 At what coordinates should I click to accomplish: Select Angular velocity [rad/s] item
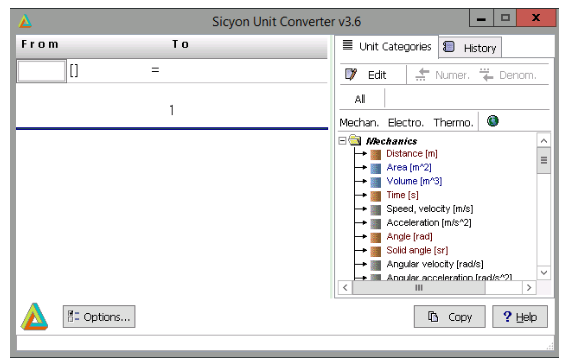coord(435,264)
